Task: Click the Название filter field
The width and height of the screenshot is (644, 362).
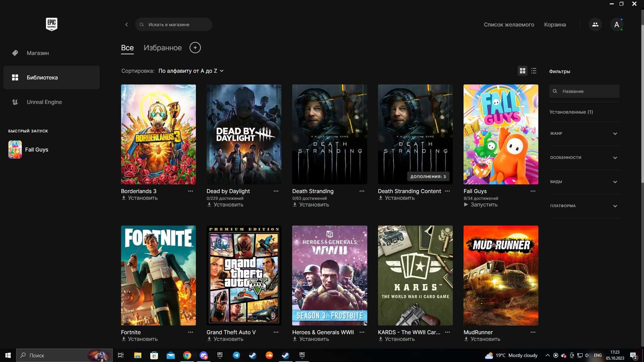Action: click(584, 91)
